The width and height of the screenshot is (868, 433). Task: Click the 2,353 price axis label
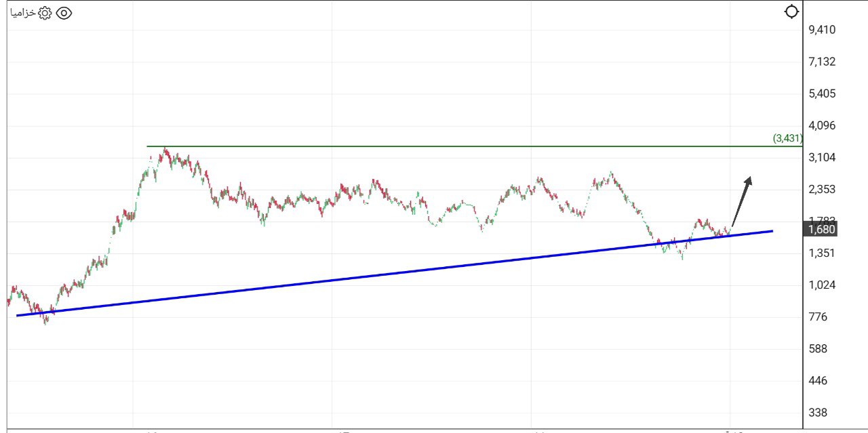[822, 189]
